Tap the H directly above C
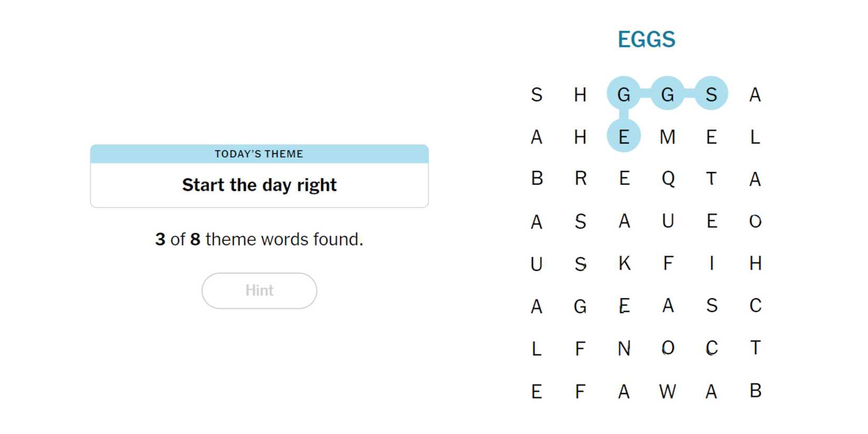868x434 pixels. [x=755, y=263]
